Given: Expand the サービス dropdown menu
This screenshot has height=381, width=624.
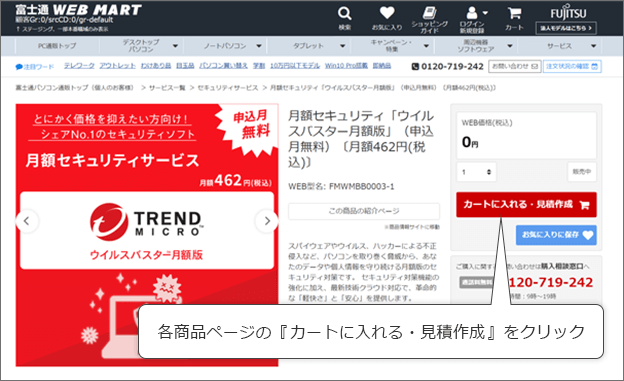Looking at the screenshot, I should pyautogui.click(x=593, y=46).
